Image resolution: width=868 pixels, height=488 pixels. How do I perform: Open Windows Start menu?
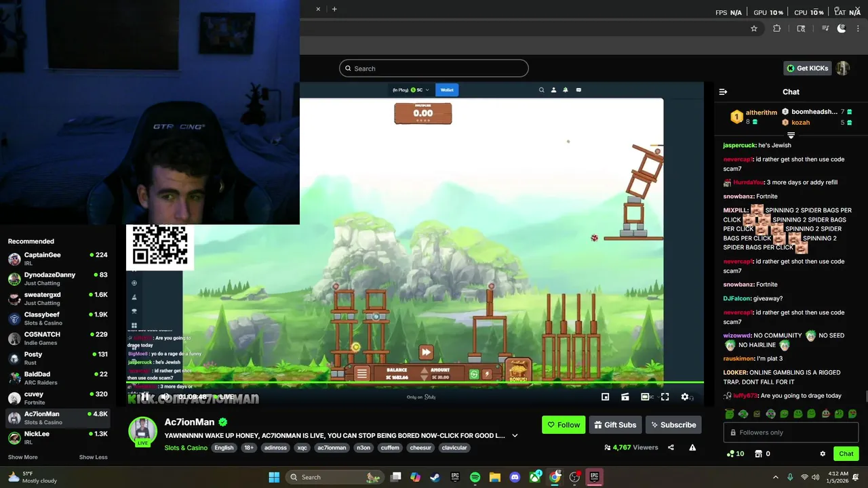tap(274, 477)
